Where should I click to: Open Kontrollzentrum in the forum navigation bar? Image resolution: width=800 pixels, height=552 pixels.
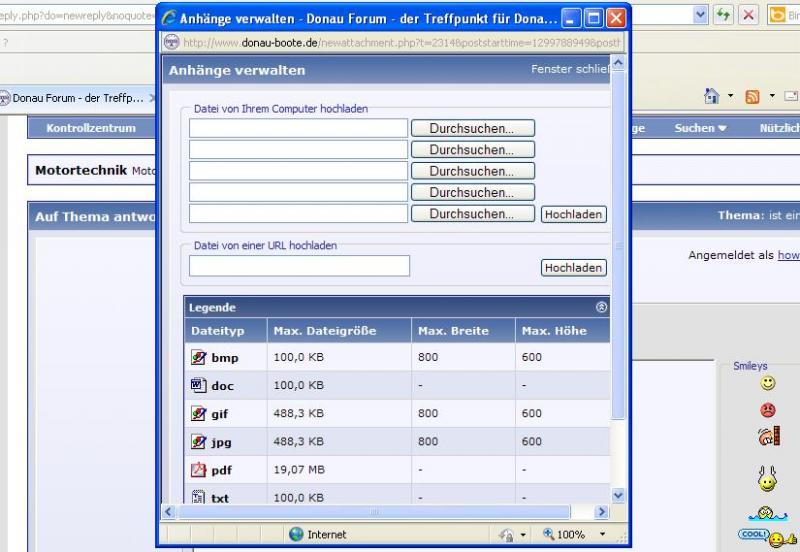91,128
